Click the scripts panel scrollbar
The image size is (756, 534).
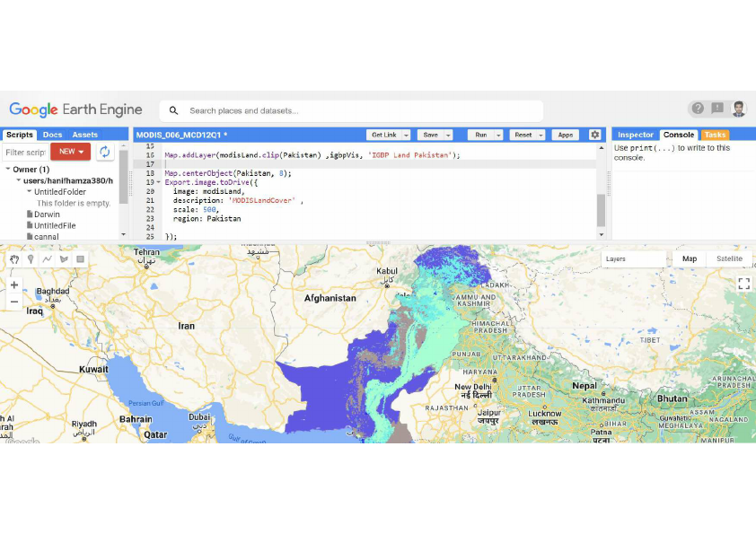[123, 177]
